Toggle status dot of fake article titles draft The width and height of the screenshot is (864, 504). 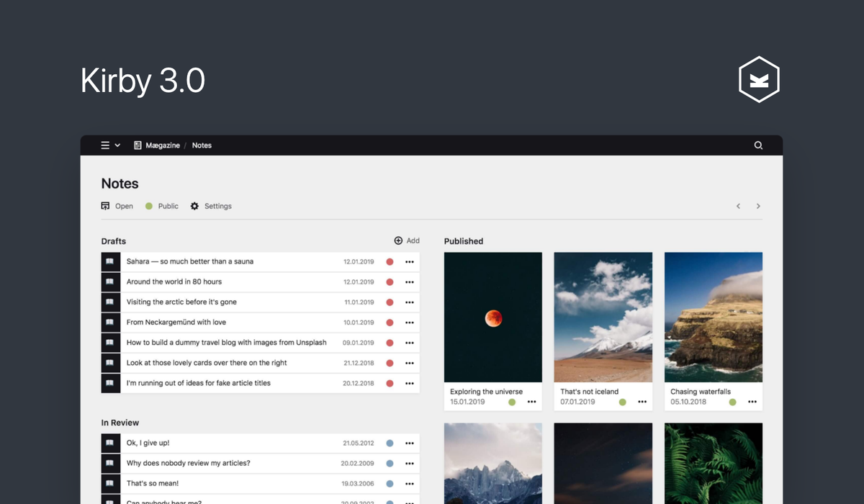[x=390, y=383]
